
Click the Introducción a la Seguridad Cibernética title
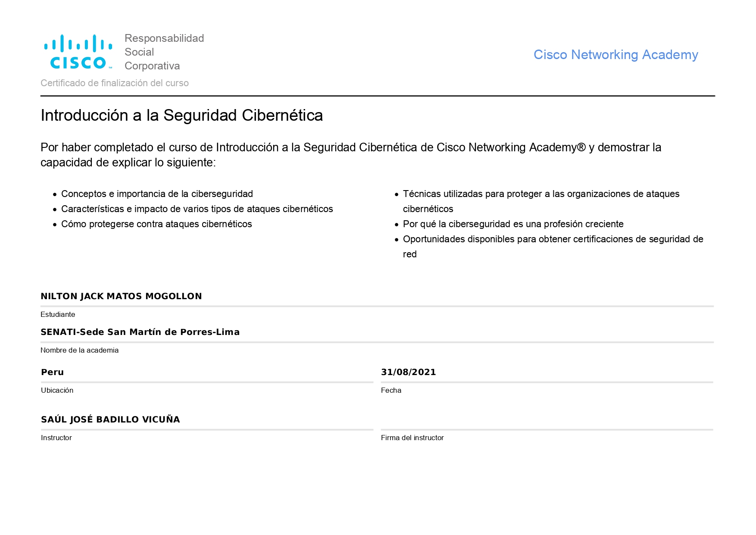[x=181, y=115]
